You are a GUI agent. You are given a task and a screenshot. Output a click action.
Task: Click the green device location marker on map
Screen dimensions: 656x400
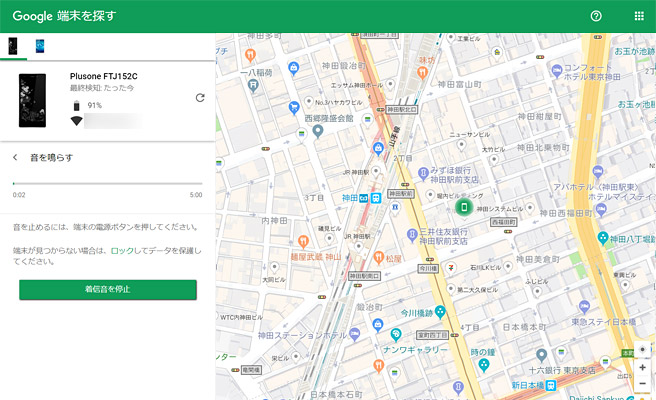(x=464, y=207)
